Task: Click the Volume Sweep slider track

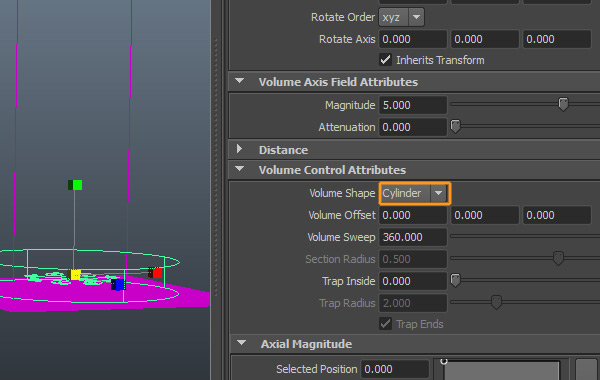Action: tap(525, 236)
